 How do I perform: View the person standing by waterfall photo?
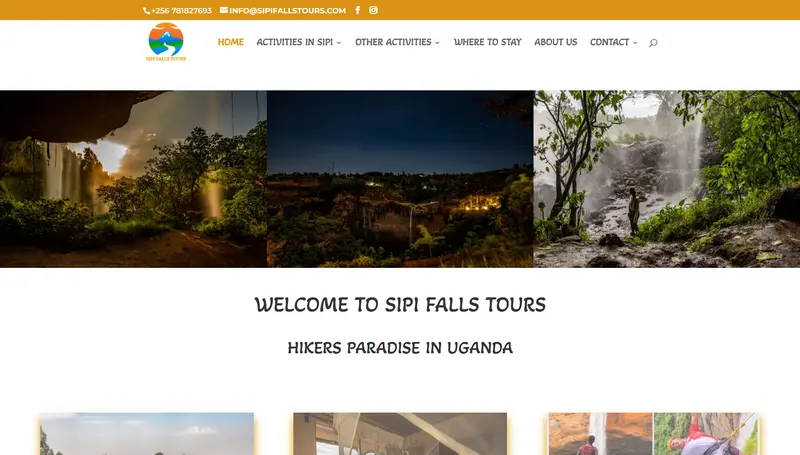[x=667, y=179]
